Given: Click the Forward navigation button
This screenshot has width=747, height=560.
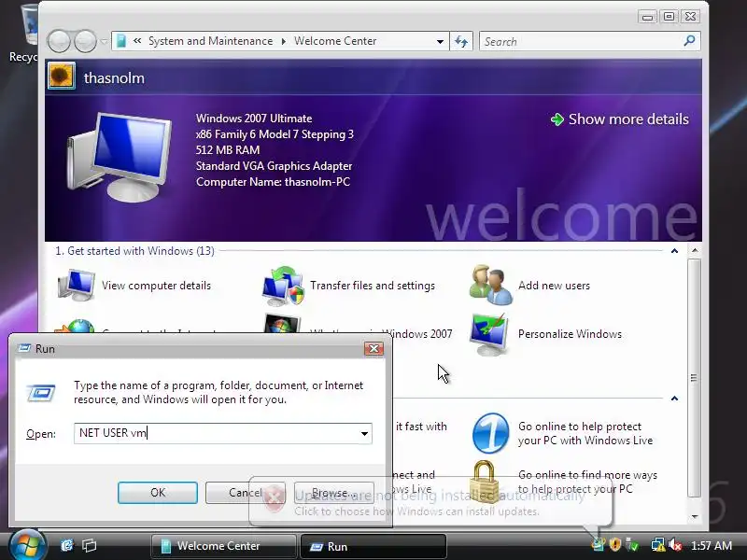Looking at the screenshot, I should coord(85,41).
